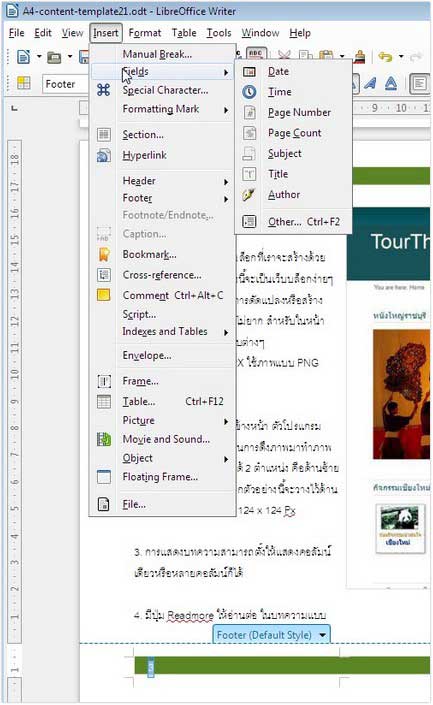This screenshot has height=705, width=433.
Task: Select the Movie and Sound icon
Action: (x=104, y=439)
